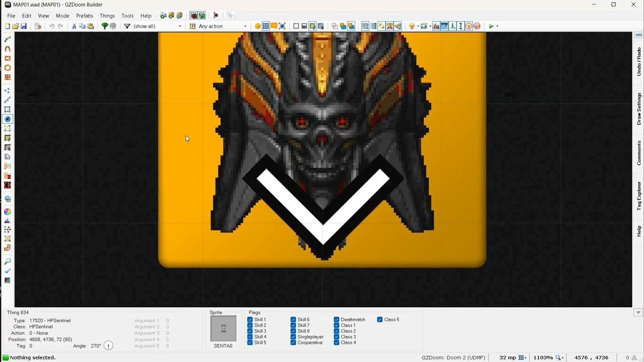Open the Help menu
Screen dimensions: 644x362
click(146, 16)
